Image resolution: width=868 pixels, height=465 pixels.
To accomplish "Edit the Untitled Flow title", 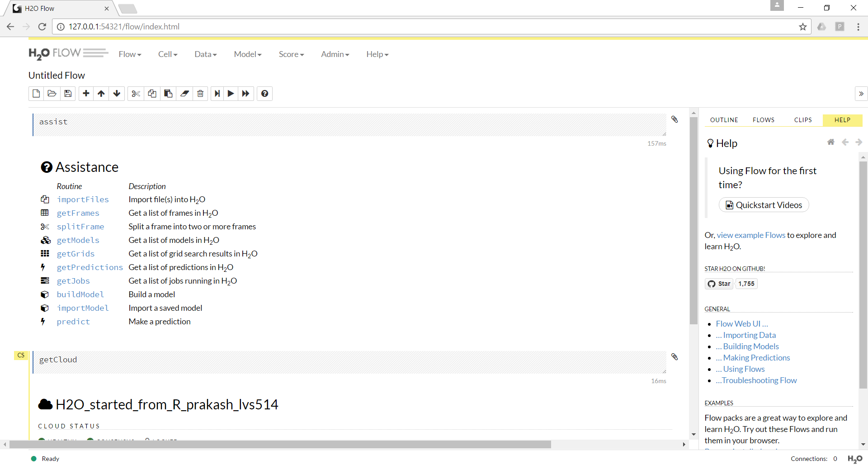I will [57, 76].
